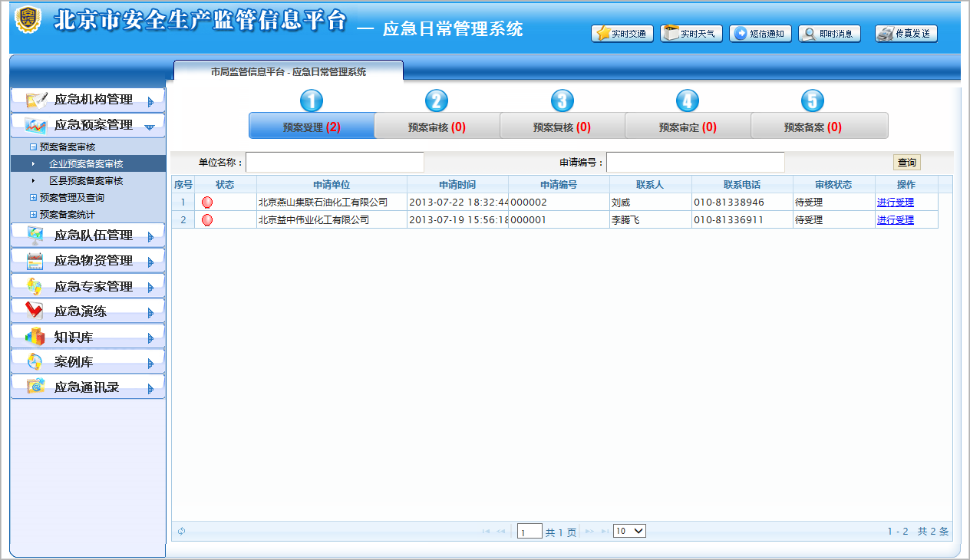Screen dimensions: 970x560
Task: Open the 实时交通 star button
Action: coord(622,34)
